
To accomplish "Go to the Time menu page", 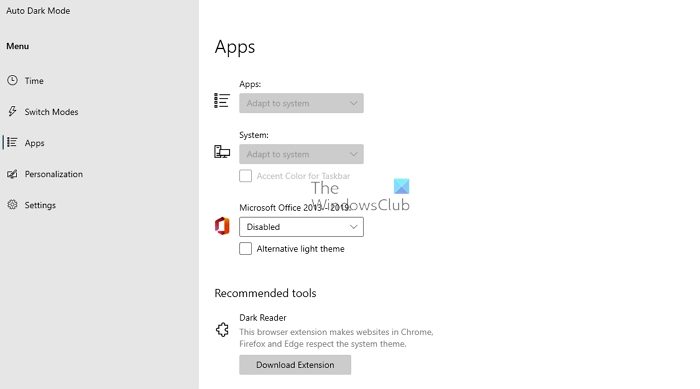I will pyautogui.click(x=34, y=81).
